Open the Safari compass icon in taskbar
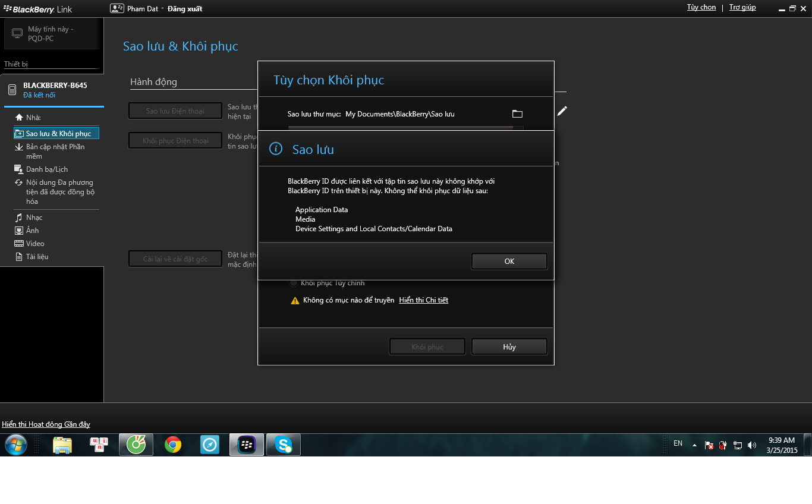 pyautogui.click(x=210, y=445)
